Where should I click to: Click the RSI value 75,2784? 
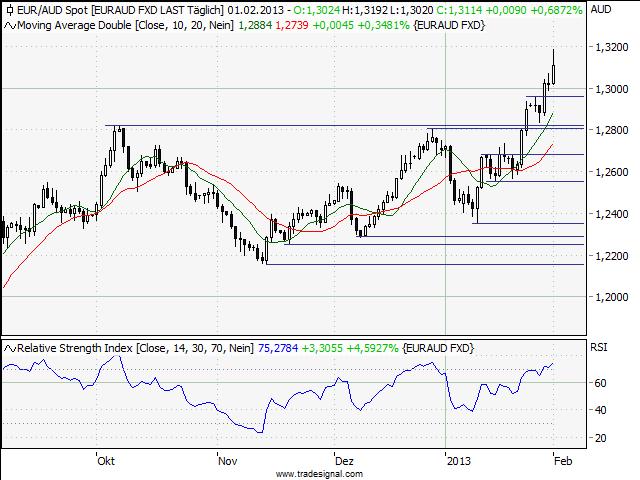pyautogui.click(x=279, y=347)
